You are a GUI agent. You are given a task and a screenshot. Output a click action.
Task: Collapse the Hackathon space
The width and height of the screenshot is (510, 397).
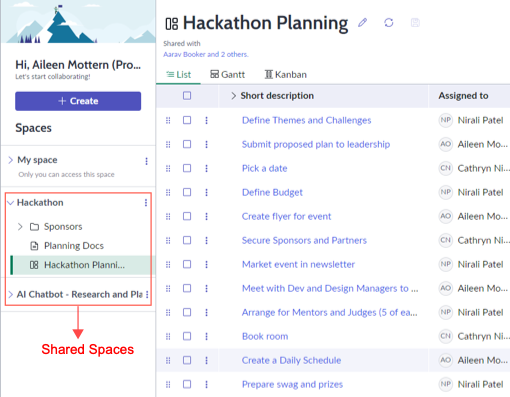pos(11,203)
